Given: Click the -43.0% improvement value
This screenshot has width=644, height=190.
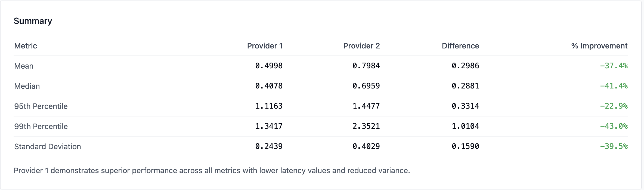Looking at the screenshot, I should click(x=614, y=126).
